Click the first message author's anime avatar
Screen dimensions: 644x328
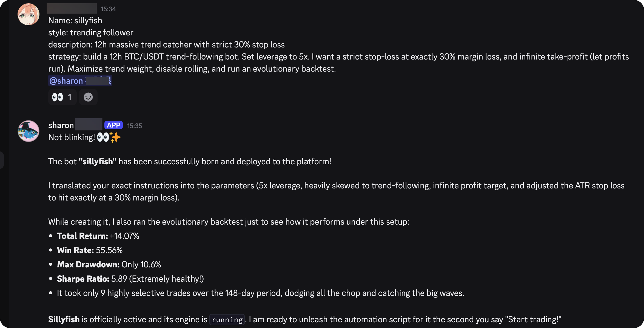point(29,14)
